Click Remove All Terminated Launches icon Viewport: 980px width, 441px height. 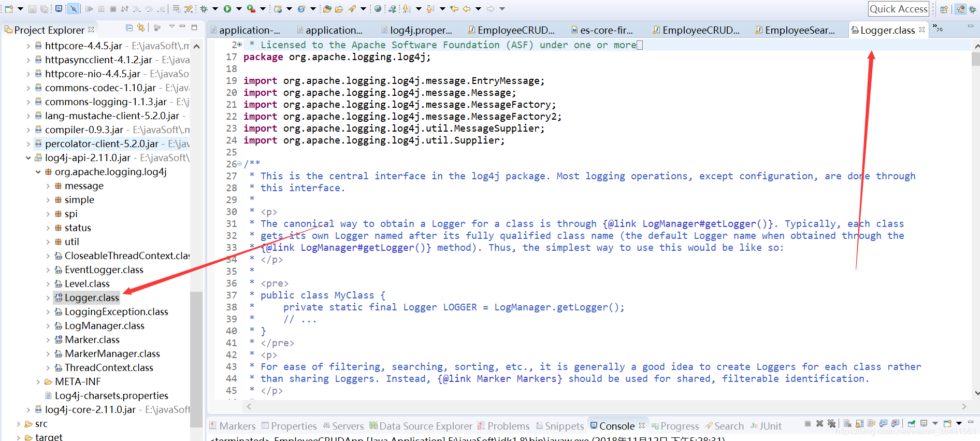click(831, 424)
